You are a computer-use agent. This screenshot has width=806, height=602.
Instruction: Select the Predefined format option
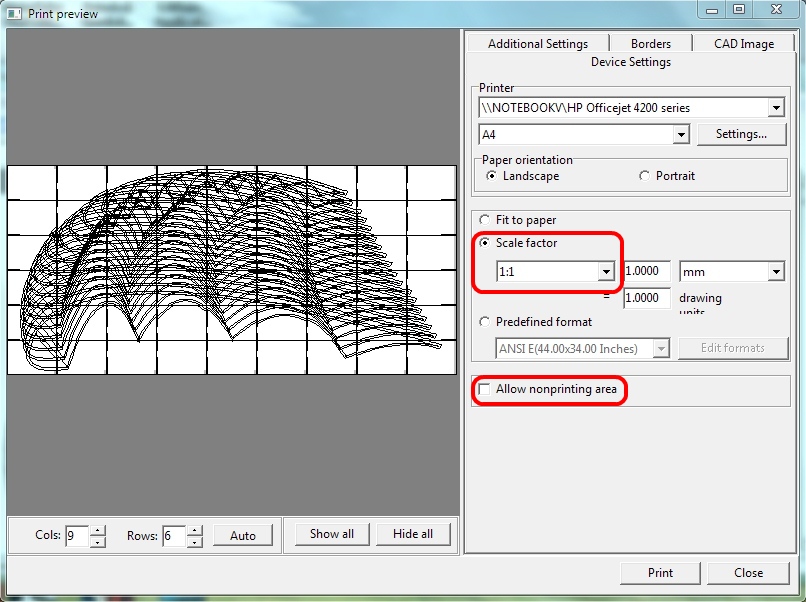pos(486,322)
